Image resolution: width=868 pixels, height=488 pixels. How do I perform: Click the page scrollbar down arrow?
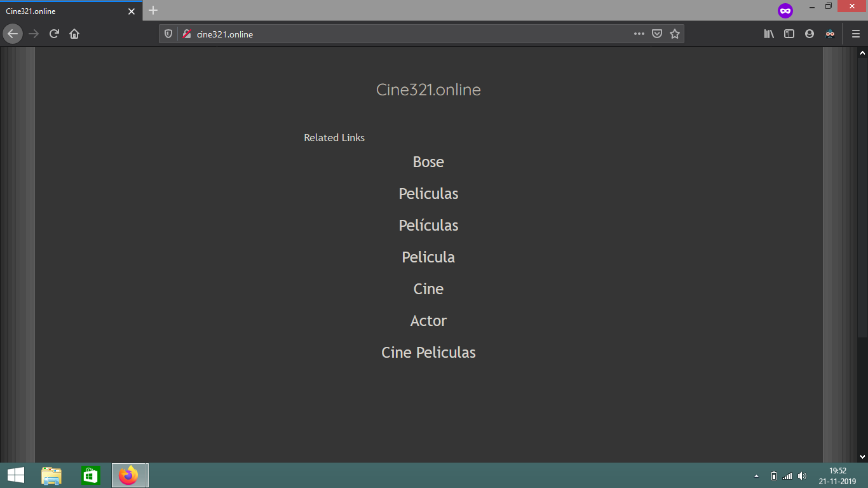pos(862,456)
